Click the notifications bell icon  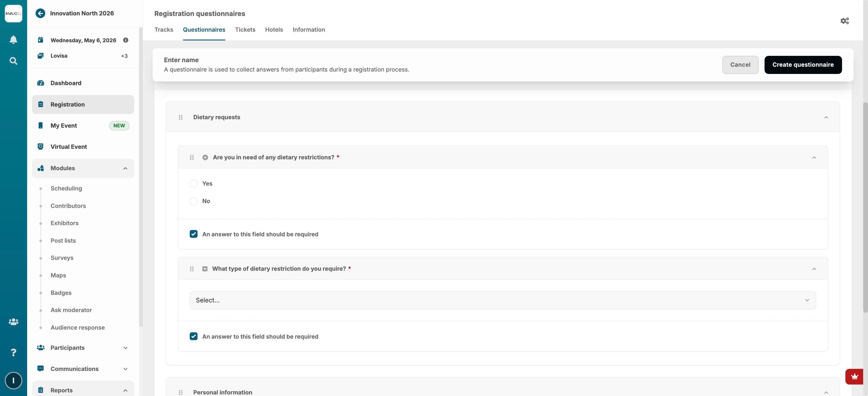point(14,40)
